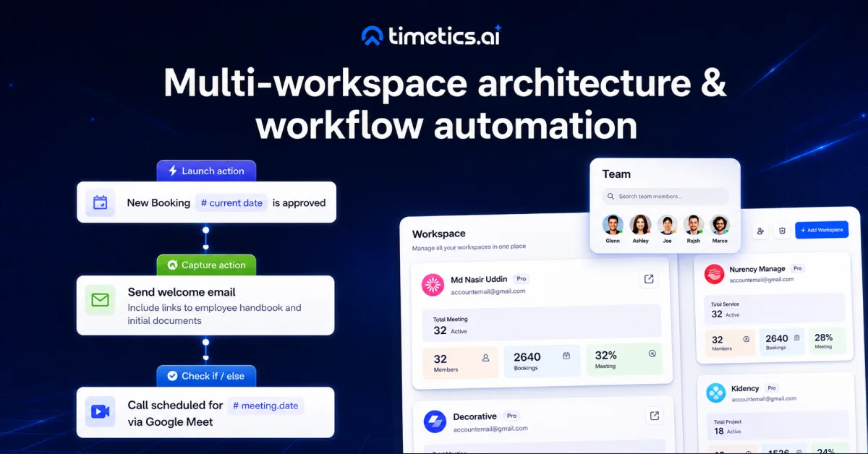Click the 'Workspace' panel heading

[x=439, y=234]
